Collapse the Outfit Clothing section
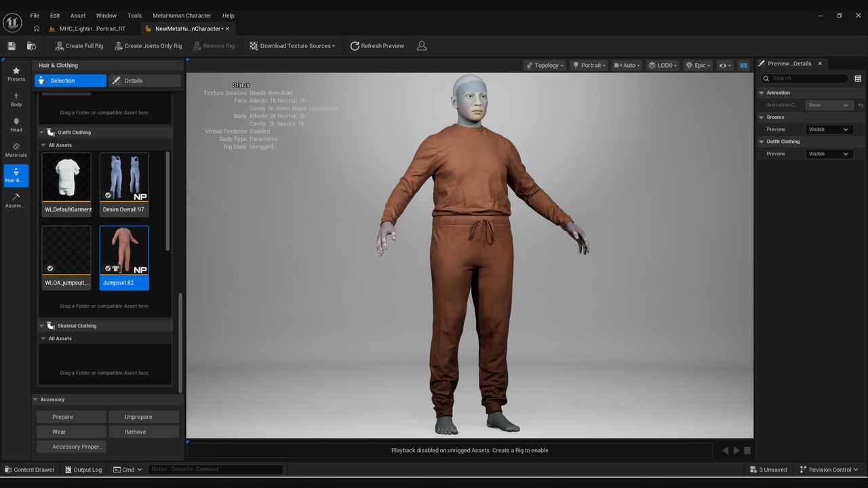Image resolution: width=868 pixels, height=488 pixels. (41, 132)
